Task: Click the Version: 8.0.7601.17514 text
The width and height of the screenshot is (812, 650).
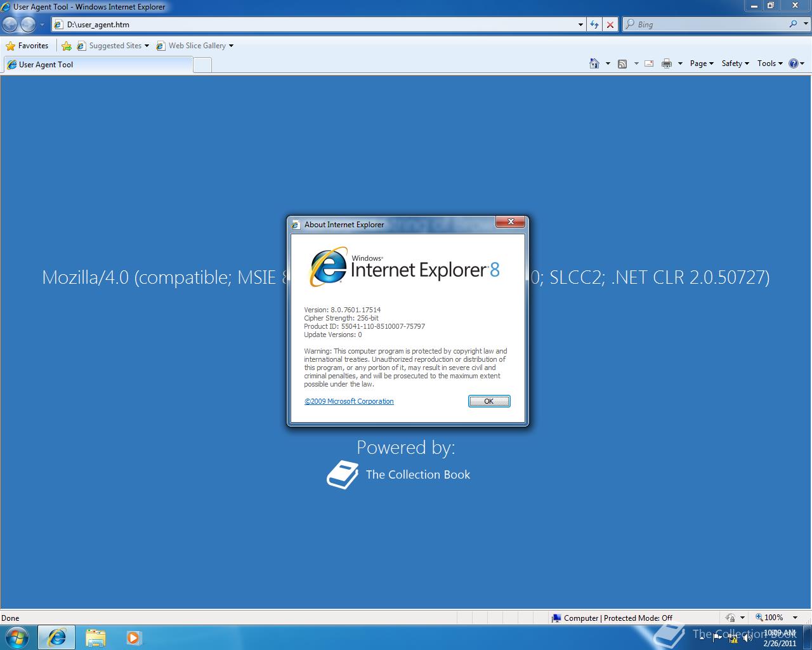Action: (x=342, y=310)
